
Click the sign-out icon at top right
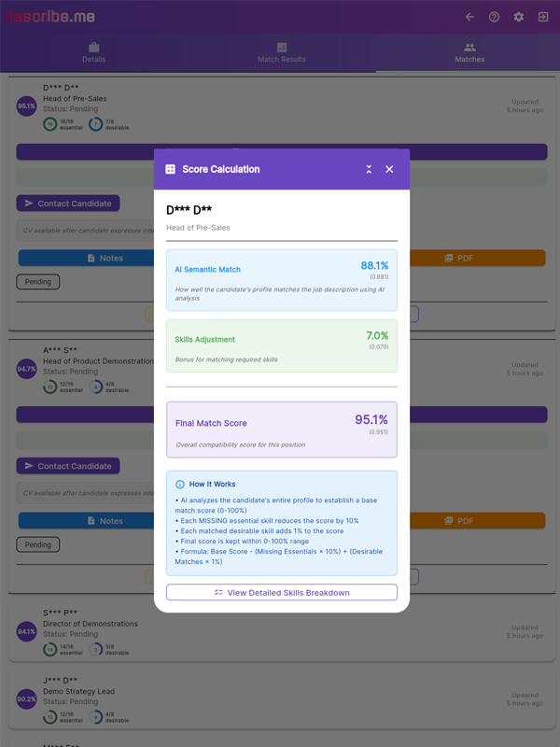click(x=542, y=16)
